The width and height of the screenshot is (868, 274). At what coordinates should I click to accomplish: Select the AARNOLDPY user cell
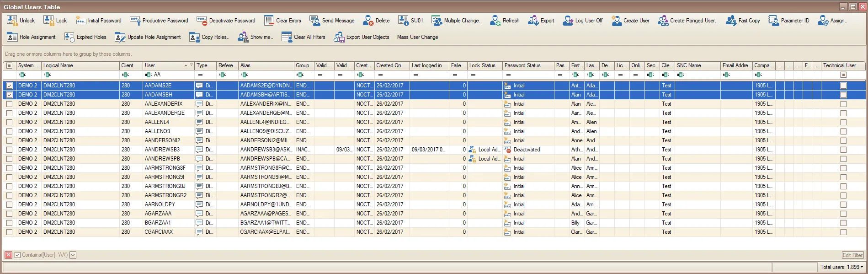(168, 204)
